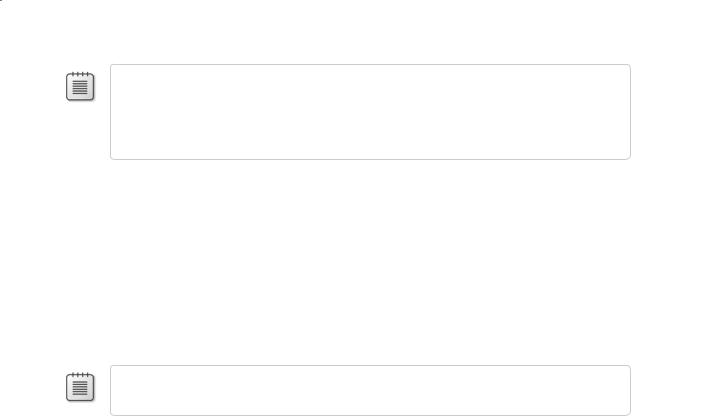708x418 pixels.
Task: Focus the large upper text area
Action: coord(370,111)
